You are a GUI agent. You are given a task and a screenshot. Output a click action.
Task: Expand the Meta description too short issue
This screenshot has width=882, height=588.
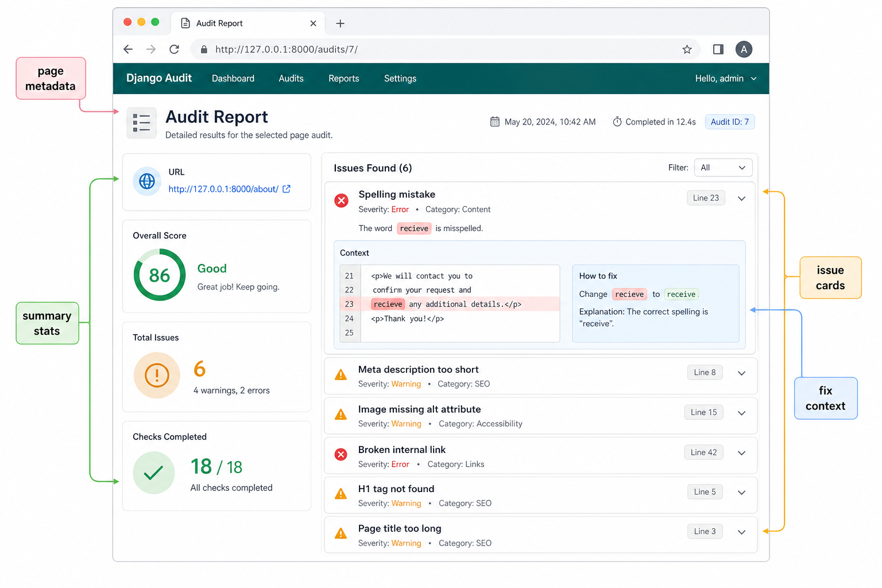point(742,373)
